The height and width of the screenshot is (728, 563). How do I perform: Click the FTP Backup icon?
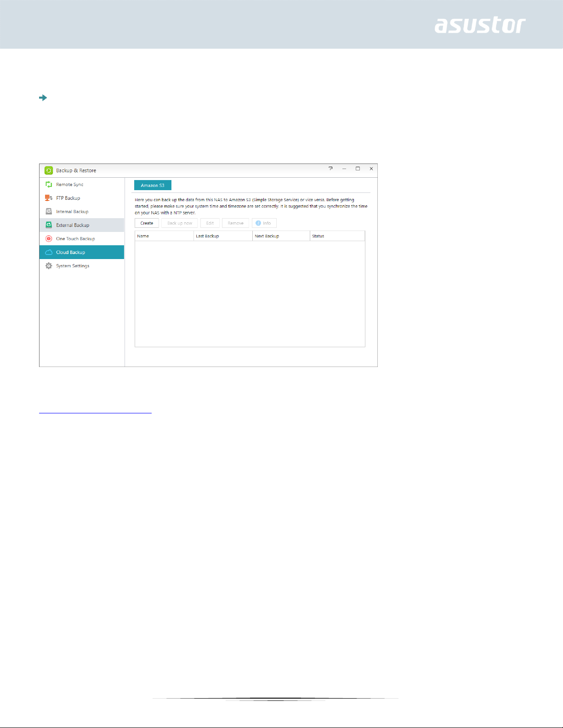tap(49, 198)
